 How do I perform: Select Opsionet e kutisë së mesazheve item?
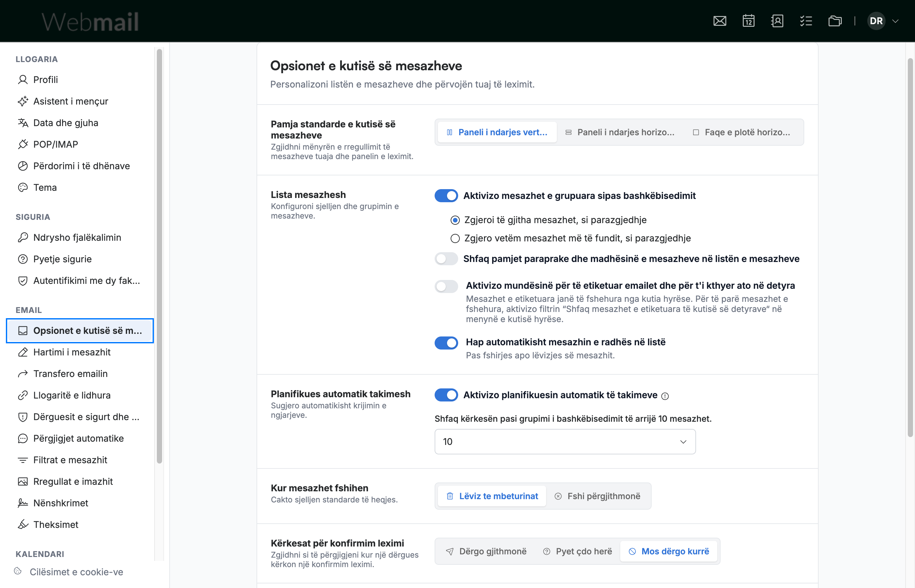[x=80, y=331]
